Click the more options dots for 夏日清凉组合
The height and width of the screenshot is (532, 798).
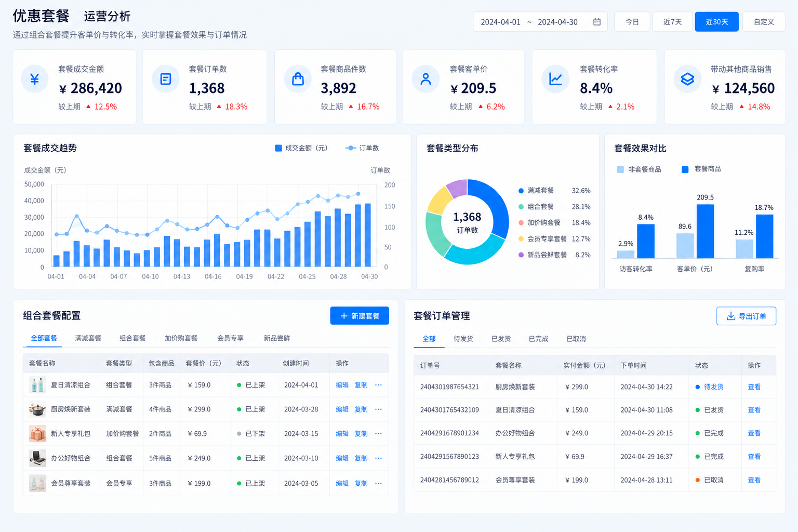pyautogui.click(x=378, y=385)
